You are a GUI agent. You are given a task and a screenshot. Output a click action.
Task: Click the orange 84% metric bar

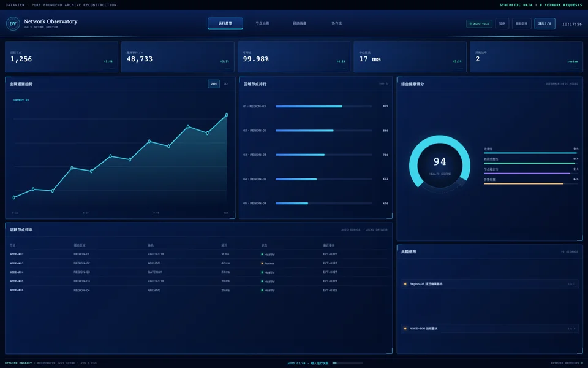point(531,183)
